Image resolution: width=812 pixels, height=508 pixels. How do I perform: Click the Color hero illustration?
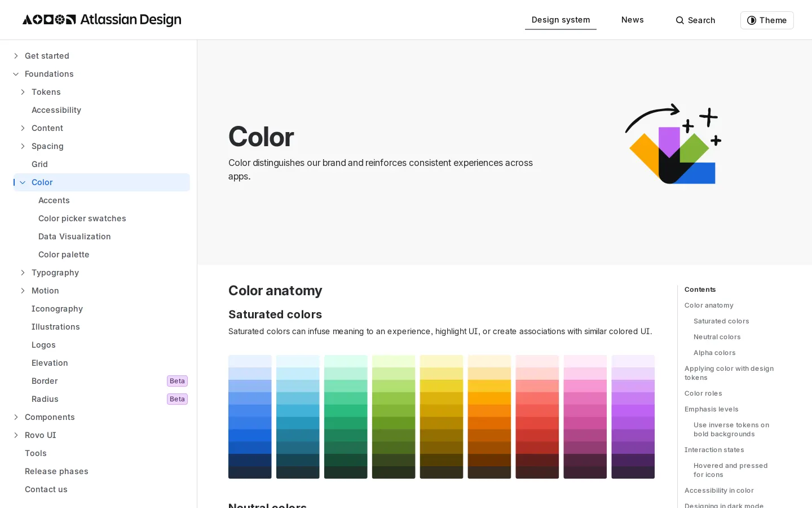coord(673,144)
